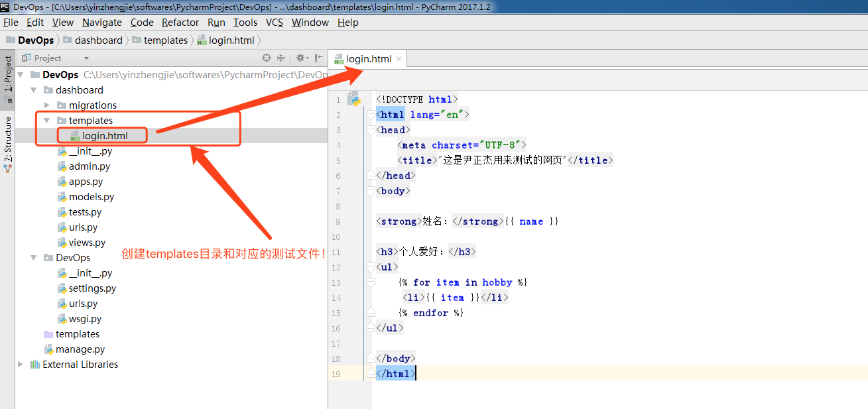Image resolution: width=868 pixels, height=409 pixels.
Task: Open the Code menu
Action: click(142, 23)
